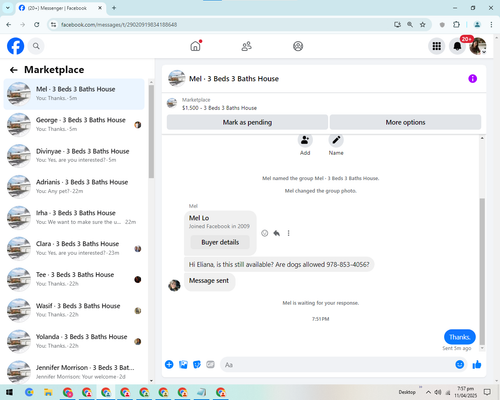Open the Wasif conversation
This screenshot has height=400, width=500.
click(74, 310)
